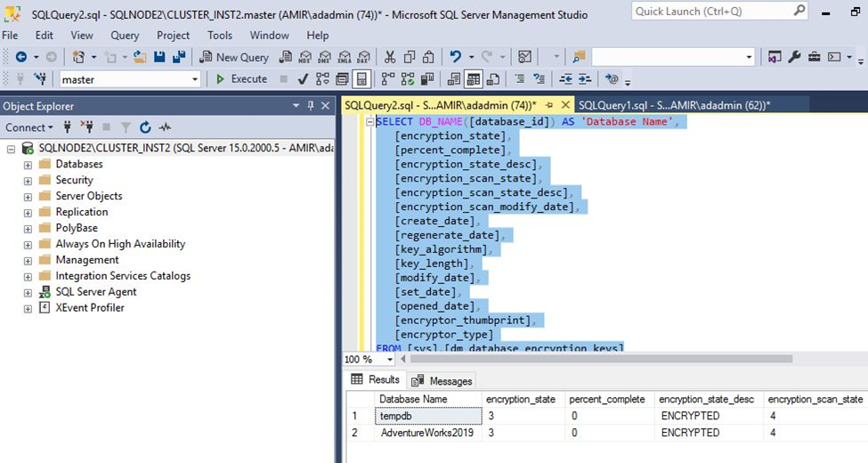Click the Save icon in the toolbar
The width and height of the screenshot is (868, 463).
tap(159, 57)
